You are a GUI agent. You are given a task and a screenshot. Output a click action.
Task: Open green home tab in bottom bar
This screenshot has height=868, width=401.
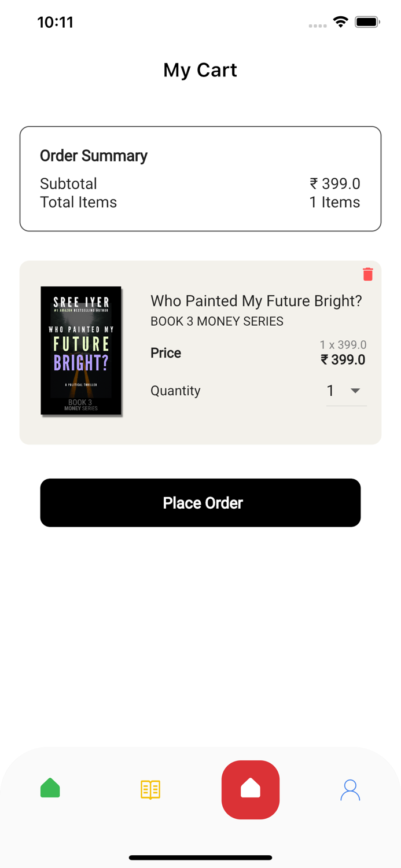click(50, 789)
